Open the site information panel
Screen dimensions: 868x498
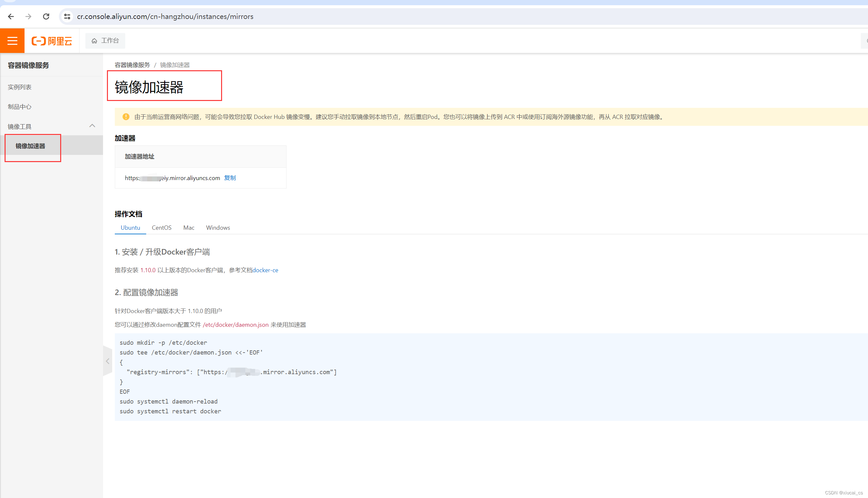pos(67,16)
